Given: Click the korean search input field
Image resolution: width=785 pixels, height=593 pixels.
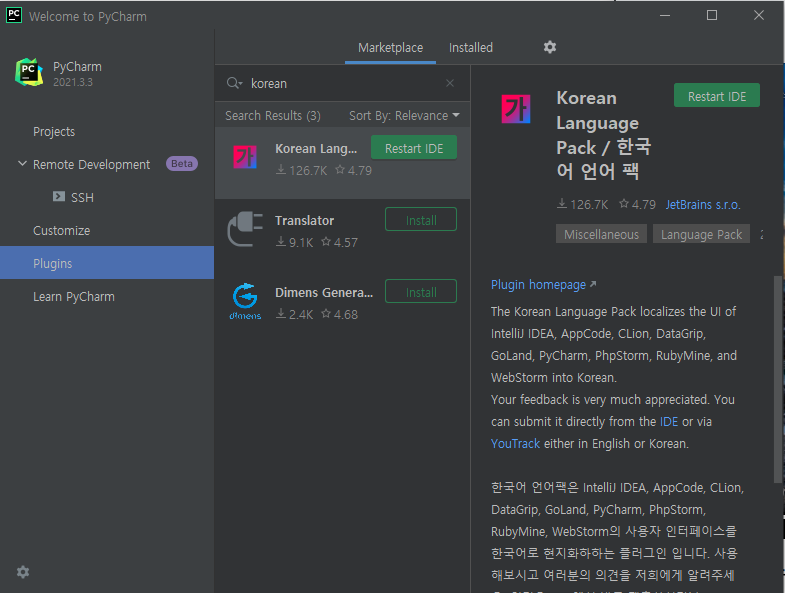Looking at the screenshot, I should (342, 83).
